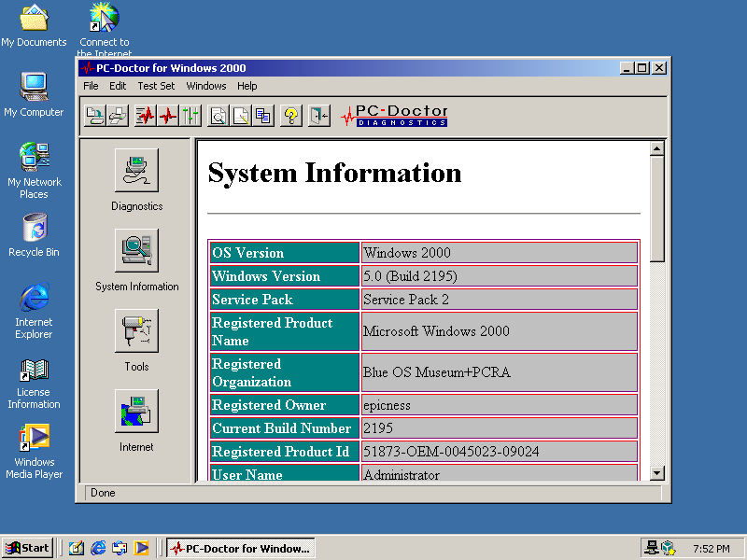The height and width of the screenshot is (560, 747).
Task: Click the magnifying glass document icon
Action: [x=218, y=116]
